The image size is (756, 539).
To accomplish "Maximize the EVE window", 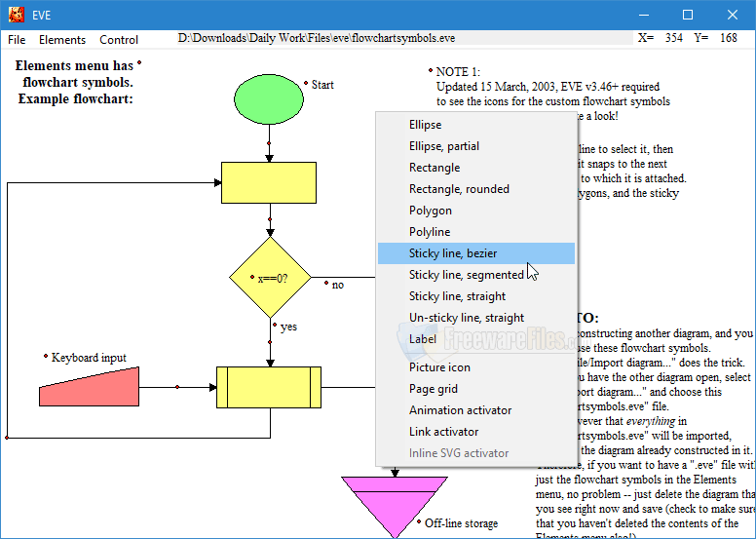I will coord(688,15).
